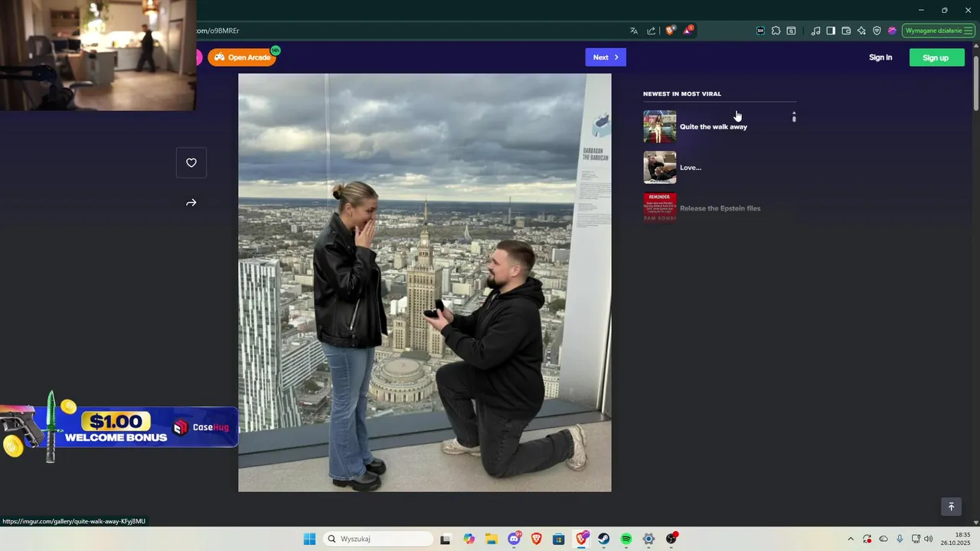Click the media control music note icon
The image size is (980, 551).
(815, 31)
